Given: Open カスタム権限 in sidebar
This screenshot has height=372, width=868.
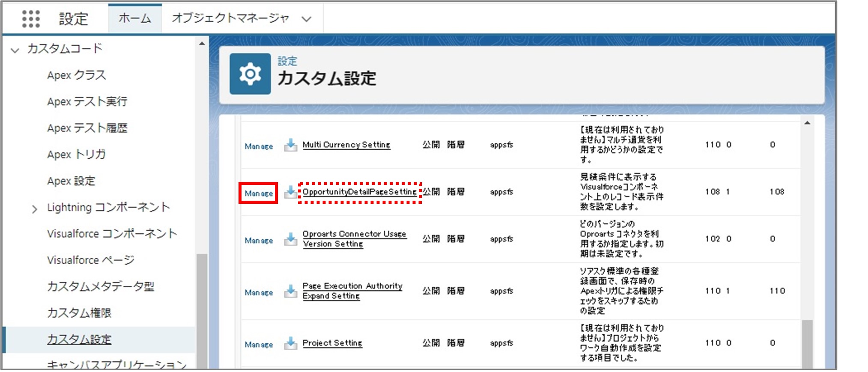Looking at the screenshot, I should (79, 313).
